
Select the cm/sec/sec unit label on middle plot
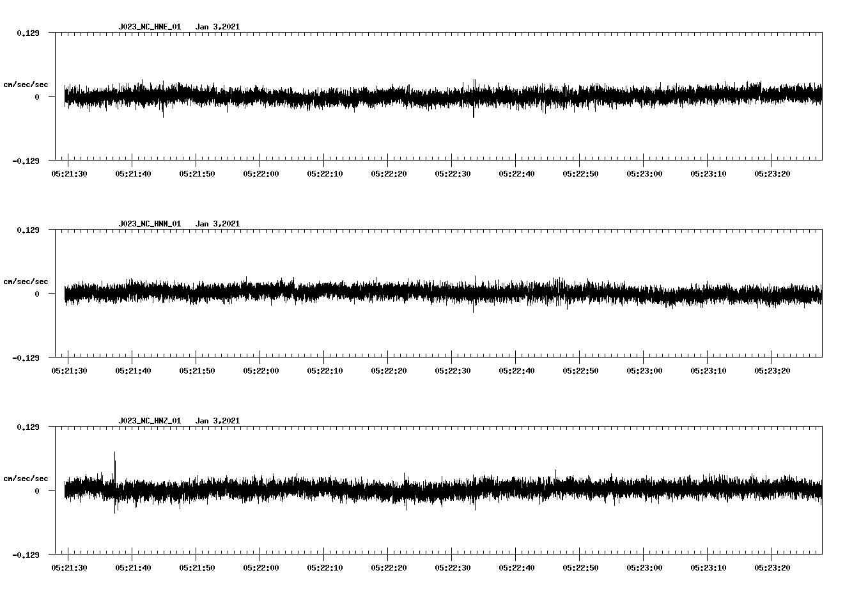pyautogui.click(x=27, y=281)
